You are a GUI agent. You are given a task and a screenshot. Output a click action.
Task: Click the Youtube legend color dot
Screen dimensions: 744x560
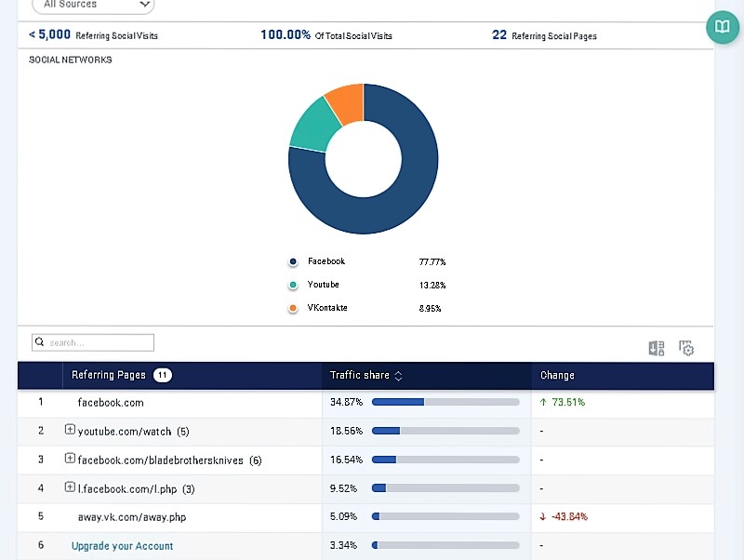[293, 285]
